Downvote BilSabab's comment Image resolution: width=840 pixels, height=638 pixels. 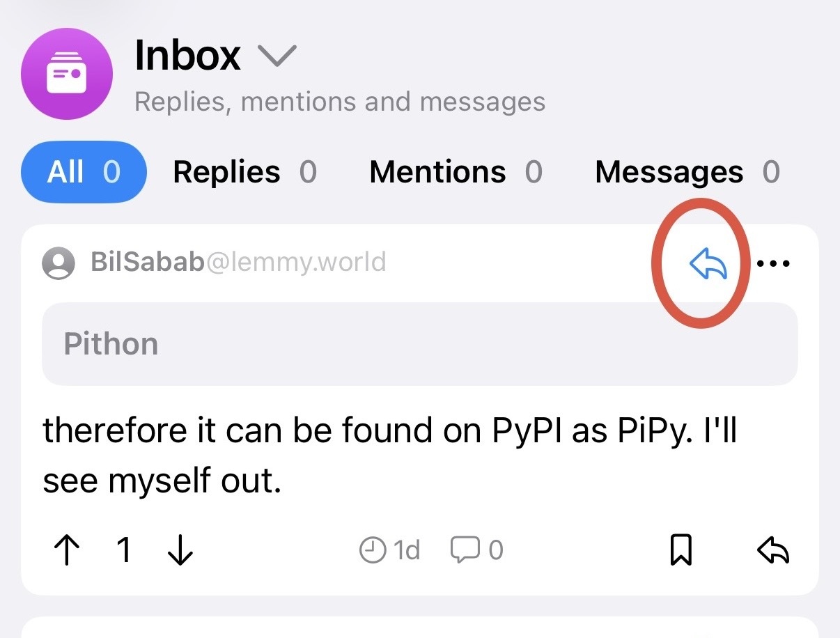pos(180,551)
